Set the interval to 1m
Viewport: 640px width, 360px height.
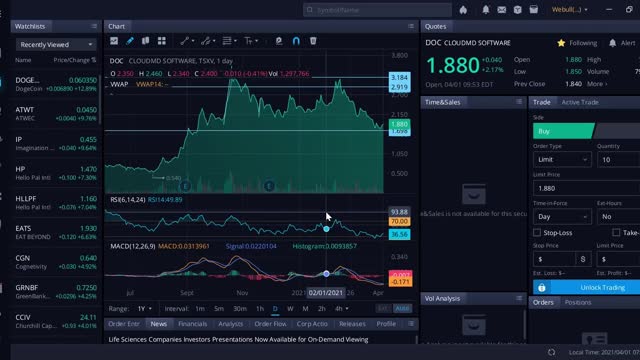(200, 309)
